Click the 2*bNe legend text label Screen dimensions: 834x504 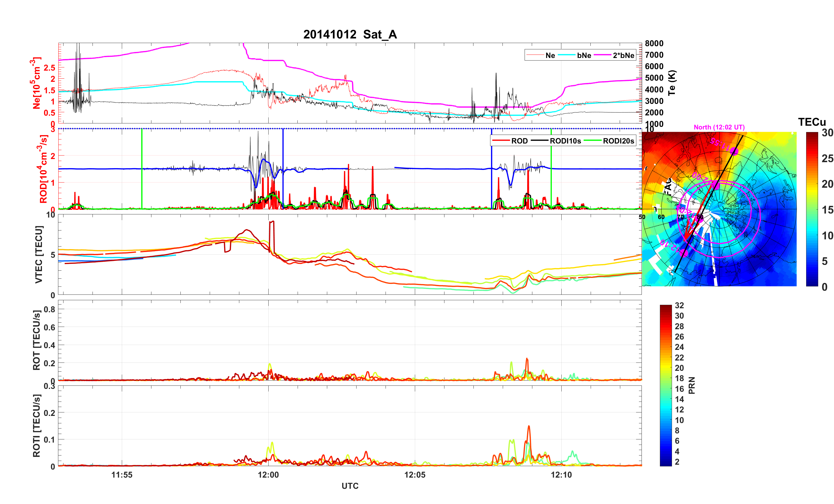pyautogui.click(x=623, y=55)
